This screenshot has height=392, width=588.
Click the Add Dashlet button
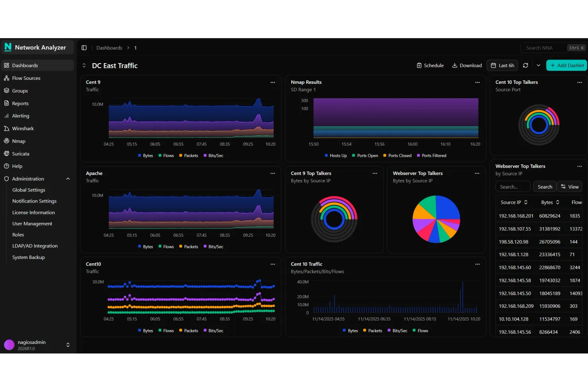pos(566,65)
